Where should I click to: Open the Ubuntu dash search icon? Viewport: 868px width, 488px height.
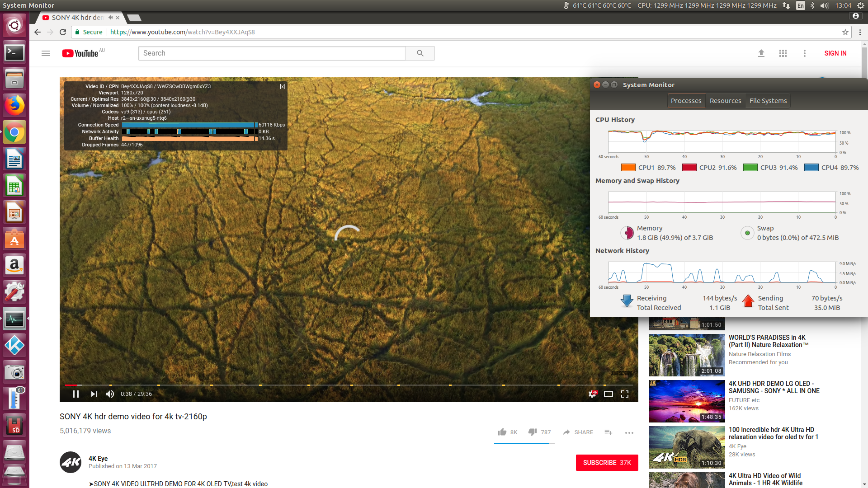14,25
